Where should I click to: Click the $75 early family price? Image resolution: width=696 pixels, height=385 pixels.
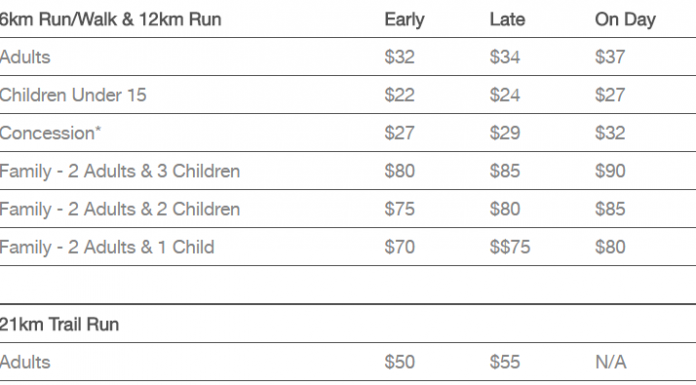point(399,209)
